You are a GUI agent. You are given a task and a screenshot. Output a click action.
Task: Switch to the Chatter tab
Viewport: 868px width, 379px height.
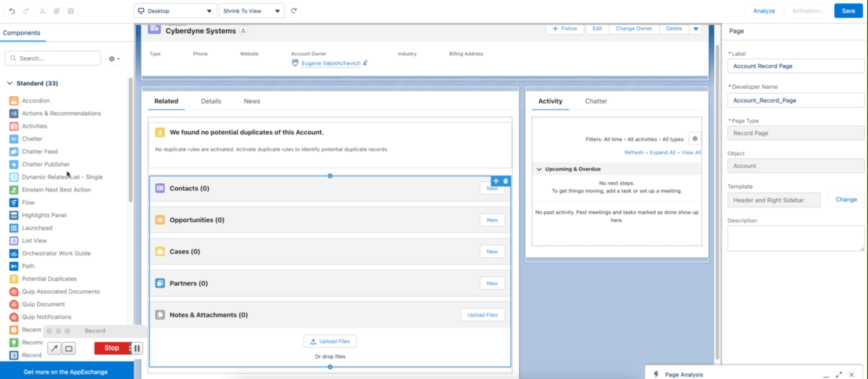(x=596, y=101)
